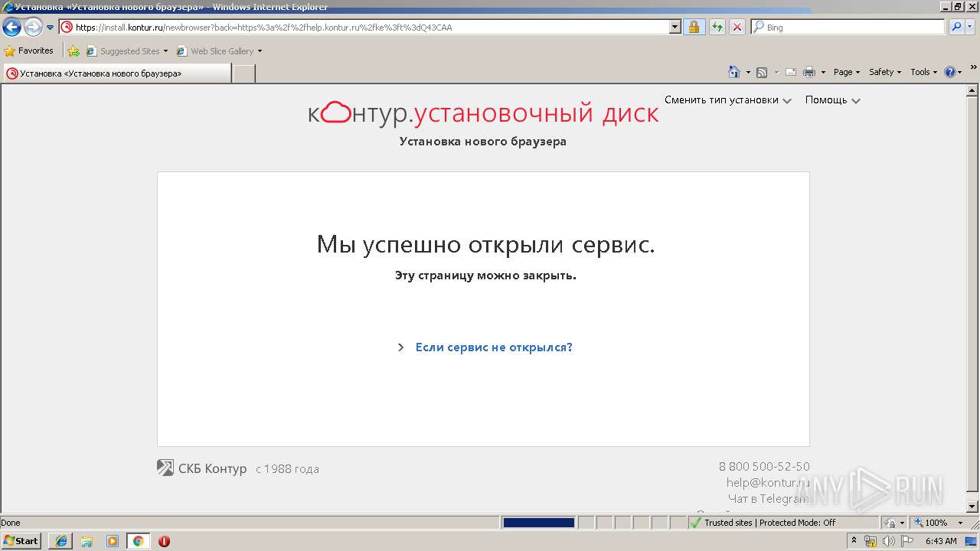
Task: Open the recent pages dropdown arrow
Action: [50, 28]
